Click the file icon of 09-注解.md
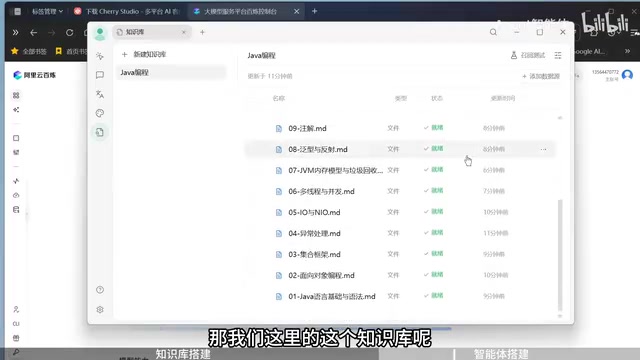Viewport: 640px width, 360px height. pos(279,129)
